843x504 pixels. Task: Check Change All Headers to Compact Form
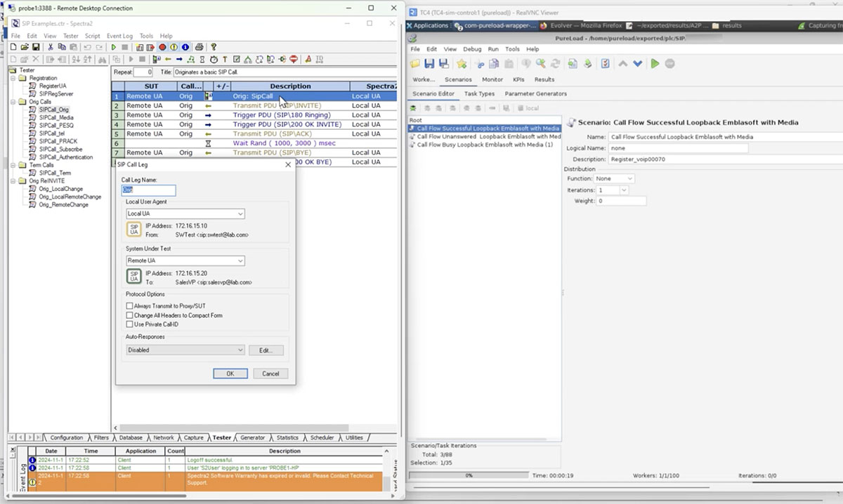[131, 316]
